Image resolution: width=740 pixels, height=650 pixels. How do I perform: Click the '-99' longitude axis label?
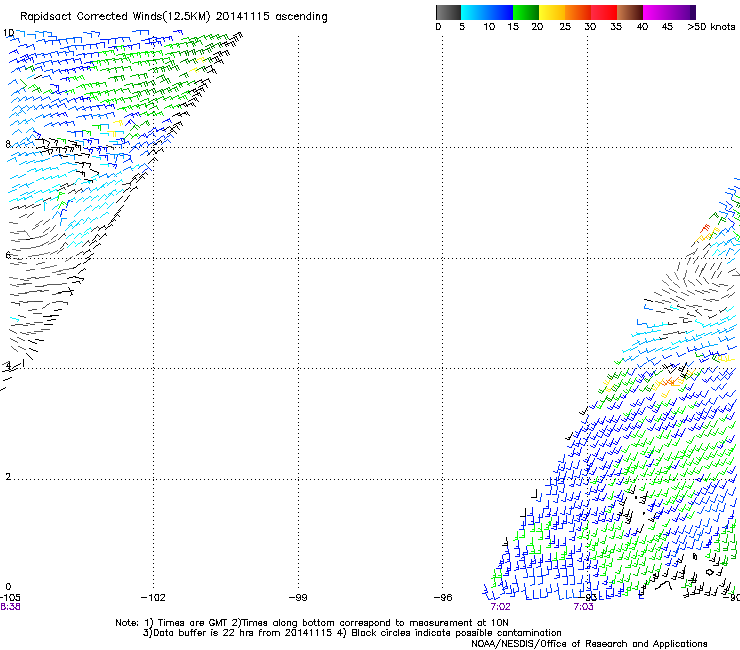298,598
